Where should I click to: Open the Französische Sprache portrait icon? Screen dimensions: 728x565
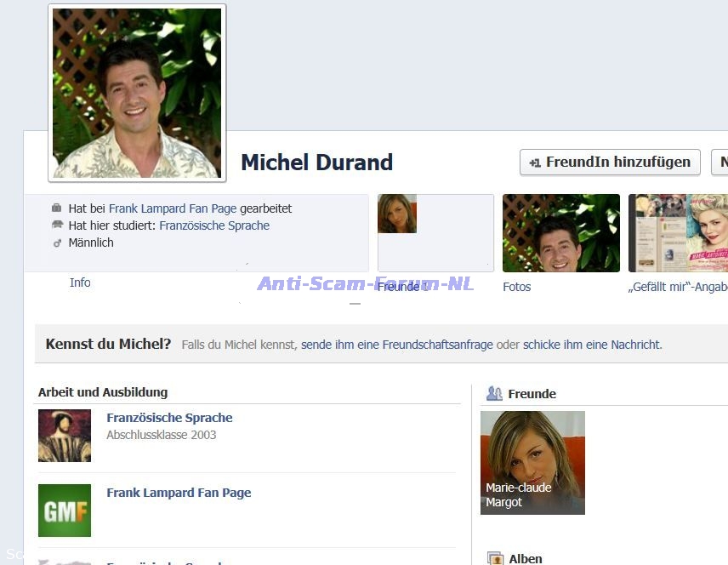(65, 436)
